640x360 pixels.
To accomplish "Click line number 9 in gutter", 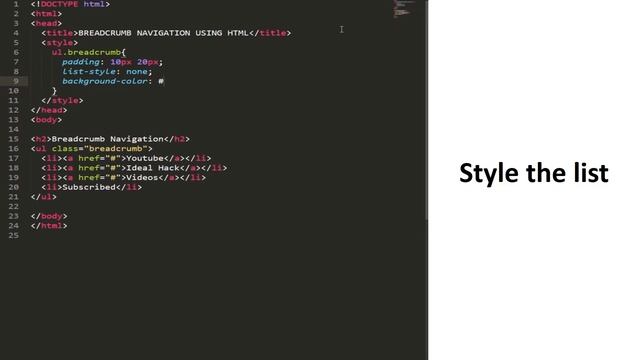I will pyautogui.click(x=16, y=81).
